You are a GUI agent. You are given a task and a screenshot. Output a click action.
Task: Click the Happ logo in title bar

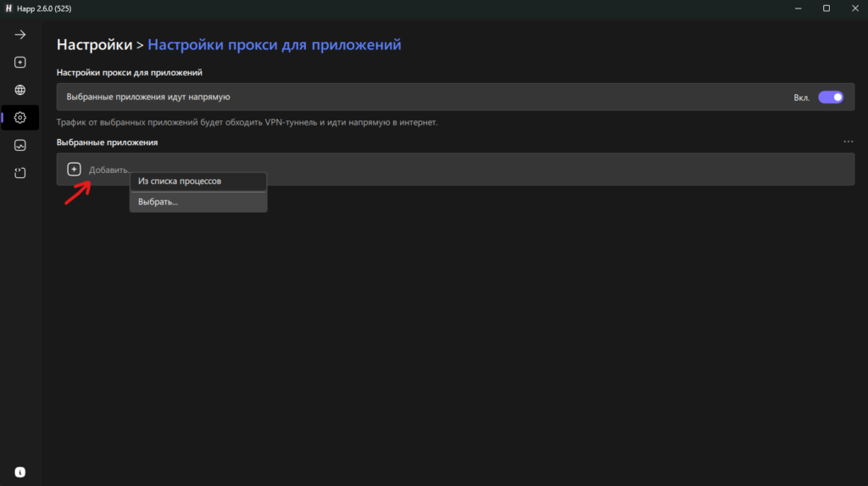pos(8,8)
